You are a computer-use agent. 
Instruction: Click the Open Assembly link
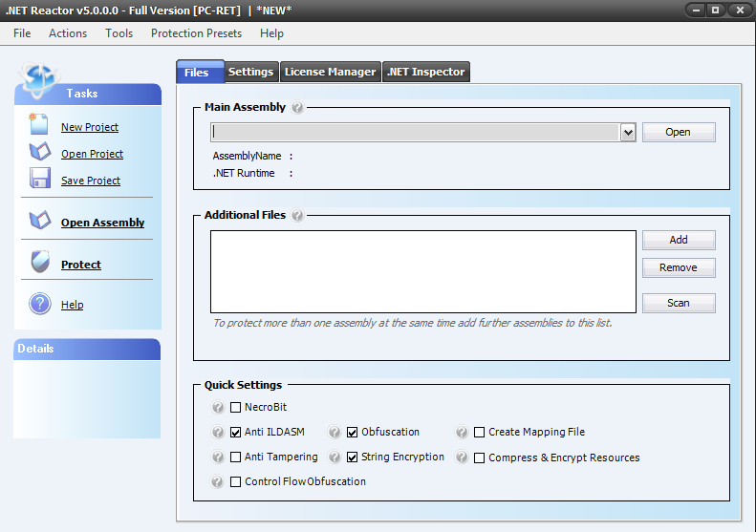click(x=102, y=223)
